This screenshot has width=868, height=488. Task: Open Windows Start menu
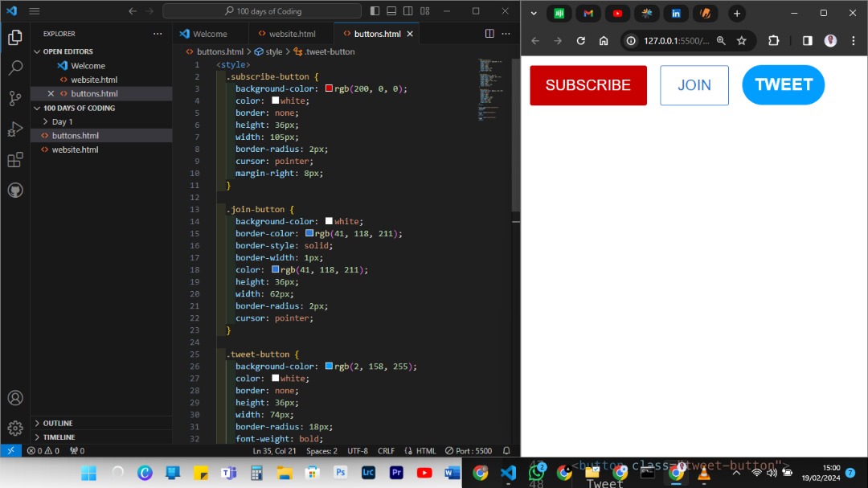[88, 473]
